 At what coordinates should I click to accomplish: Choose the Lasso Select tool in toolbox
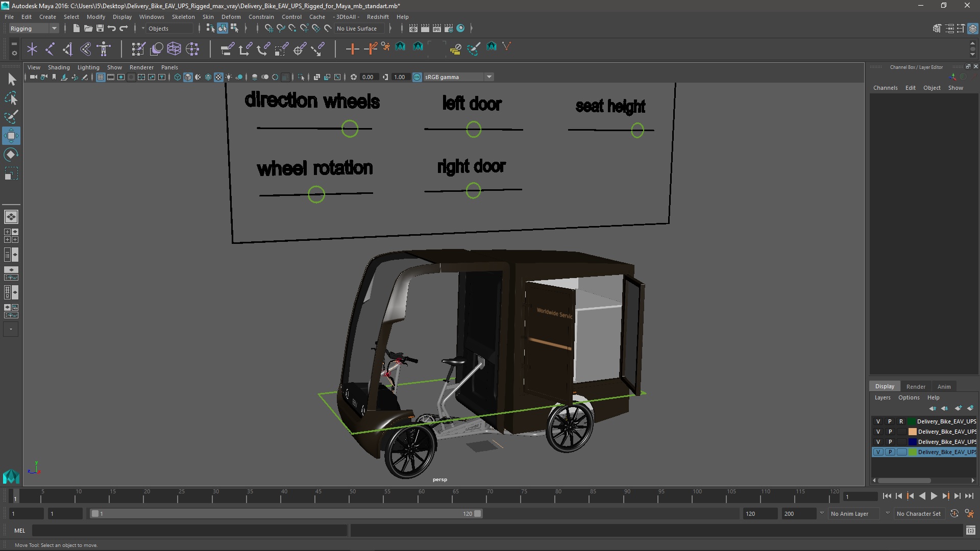tap(11, 98)
